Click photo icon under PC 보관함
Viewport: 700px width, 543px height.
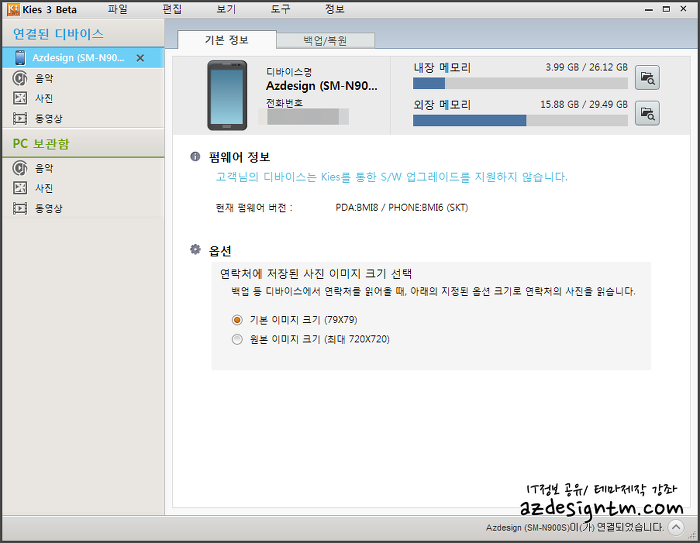tap(20, 188)
